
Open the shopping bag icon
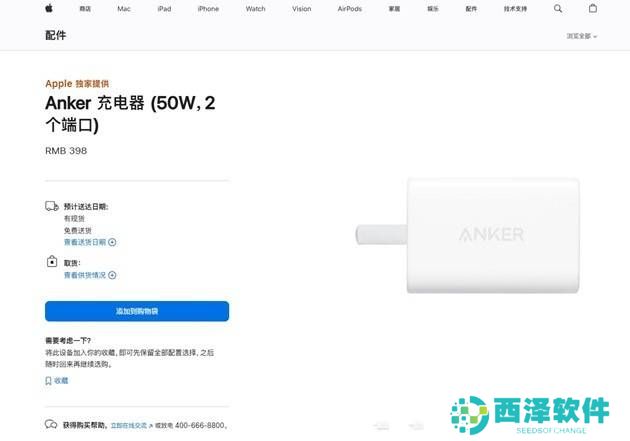(593, 8)
